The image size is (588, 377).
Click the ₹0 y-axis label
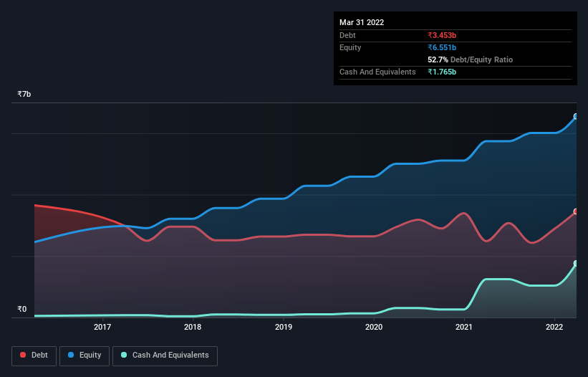pos(22,309)
